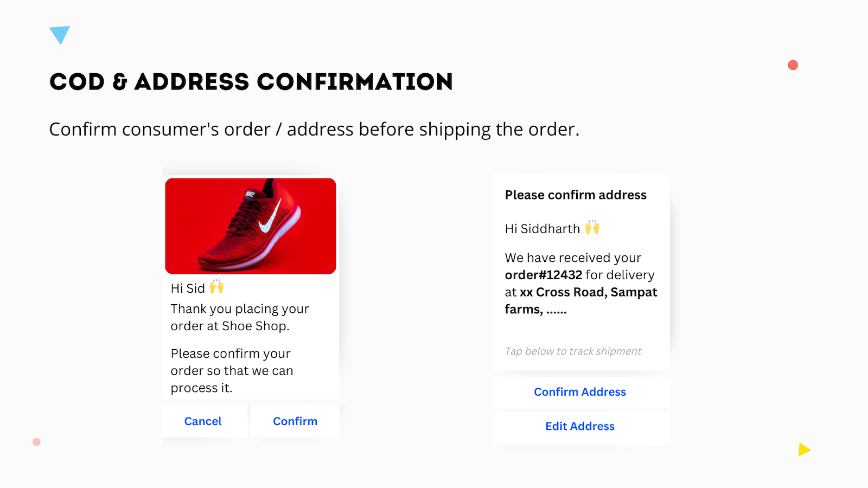The height and width of the screenshot is (488, 868).
Task: Select the Confirm Address option
Action: [580, 391]
